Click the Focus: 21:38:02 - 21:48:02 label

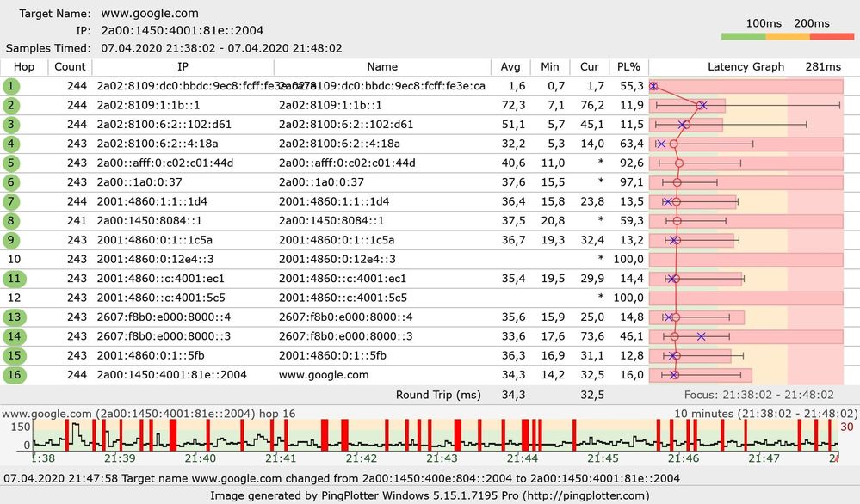(759, 395)
